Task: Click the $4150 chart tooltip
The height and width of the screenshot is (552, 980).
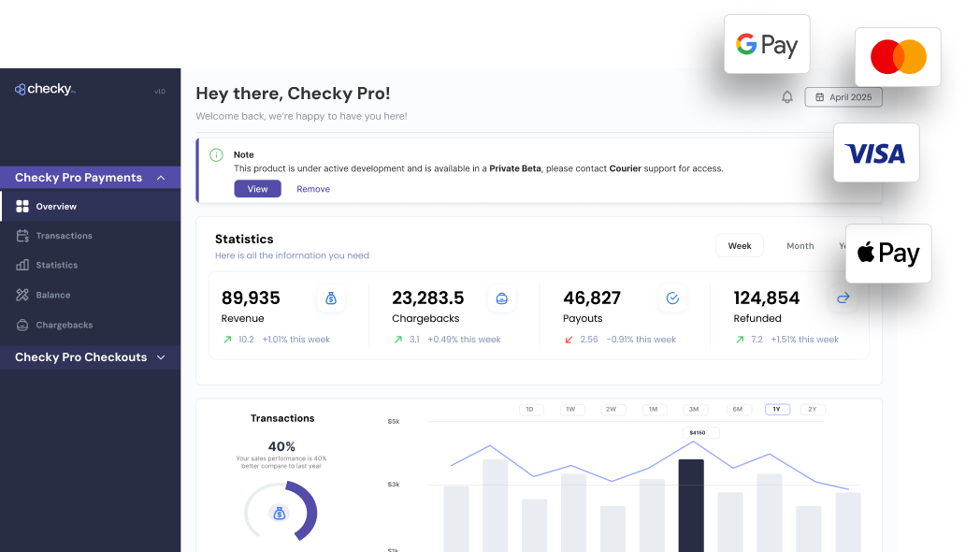Action: point(701,432)
